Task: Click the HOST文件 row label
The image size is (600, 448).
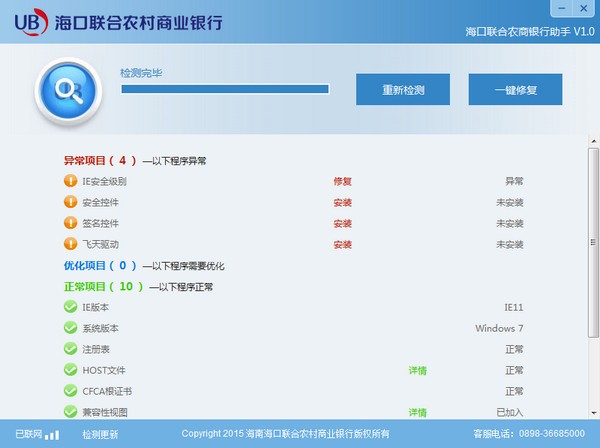Action: pyautogui.click(x=104, y=370)
